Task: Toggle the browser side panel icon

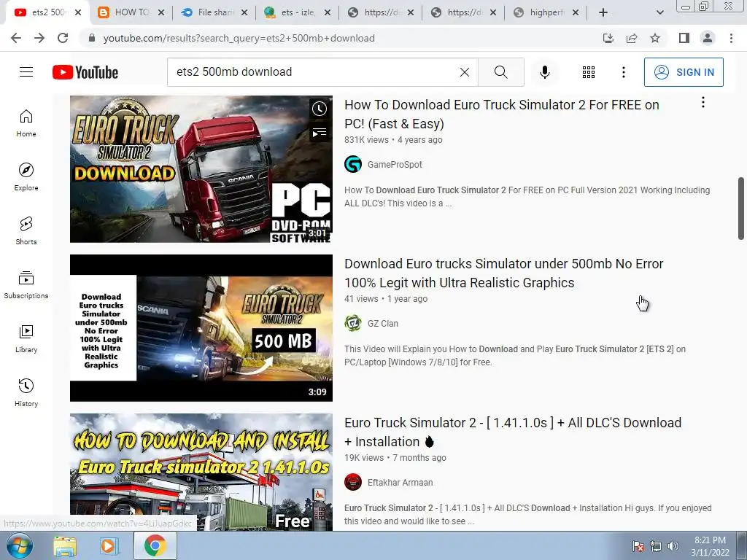Action: click(684, 38)
